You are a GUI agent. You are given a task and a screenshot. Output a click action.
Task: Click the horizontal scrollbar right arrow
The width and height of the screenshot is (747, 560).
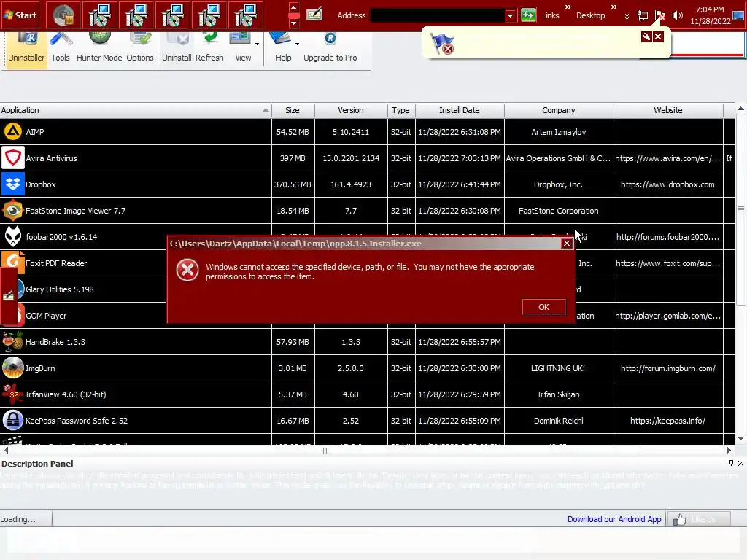729,450
